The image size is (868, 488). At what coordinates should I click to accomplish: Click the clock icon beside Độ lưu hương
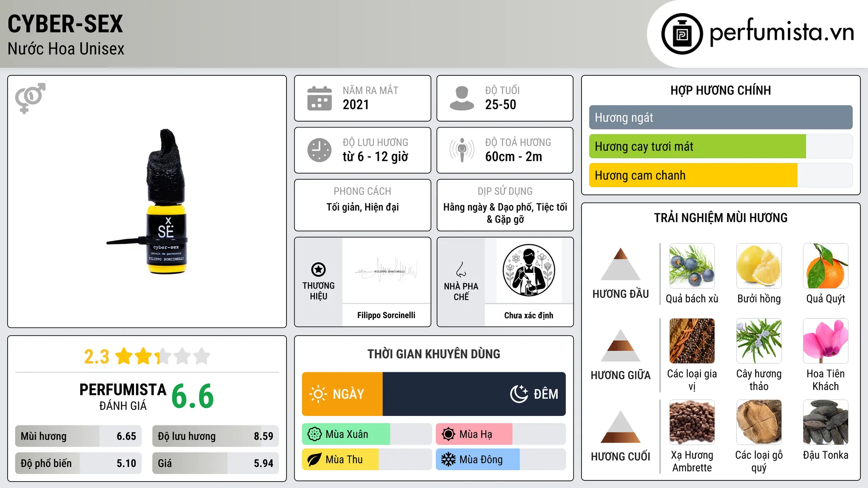pyautogui.click(x=320, y=150)
